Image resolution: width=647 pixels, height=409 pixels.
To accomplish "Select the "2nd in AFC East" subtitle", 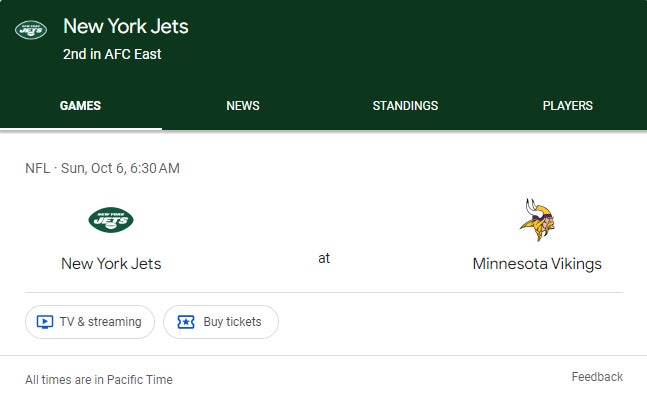I will pyautogui.click(x=112, y=54).
